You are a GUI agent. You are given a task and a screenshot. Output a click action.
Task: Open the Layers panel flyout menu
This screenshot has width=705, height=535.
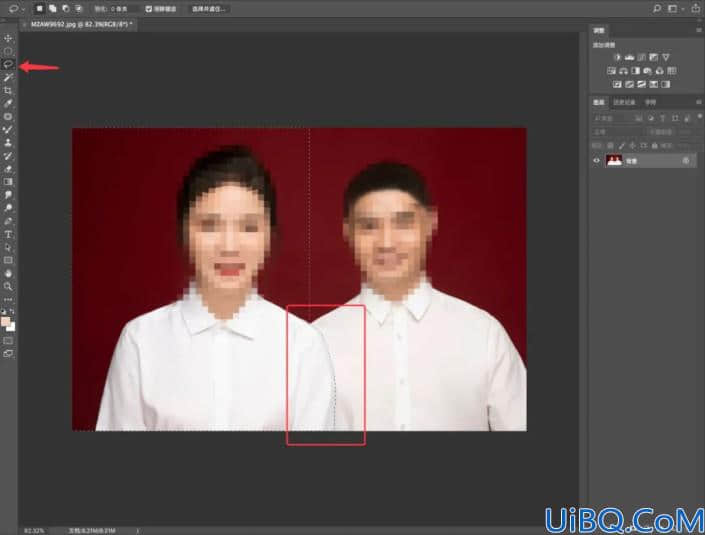(699, 102)
